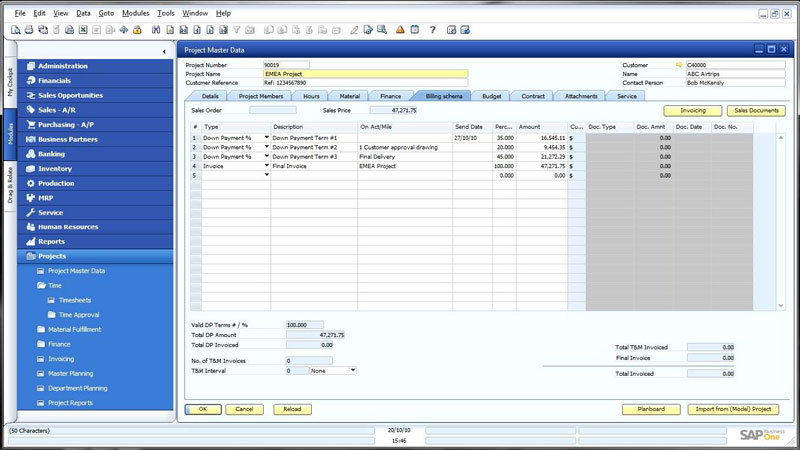The width and height of the screenshot is (800, 450).
Task: Click the Lock Screen padlock icon
Action: point(137,30)
